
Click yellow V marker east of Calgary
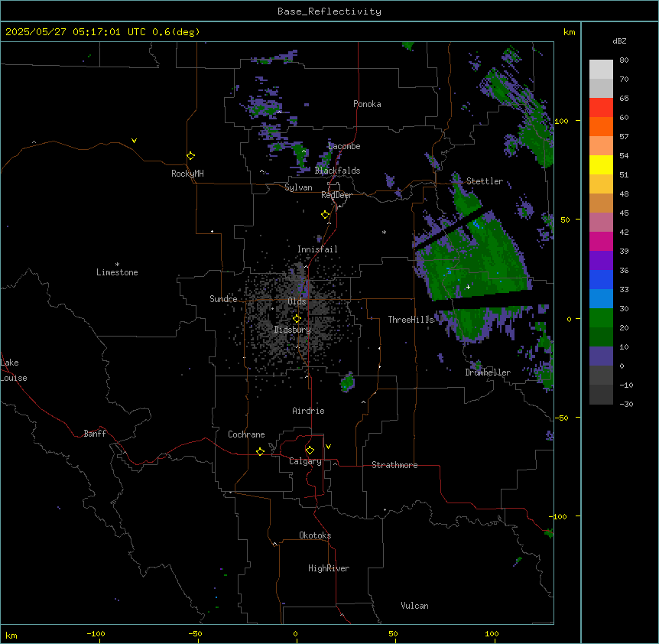click(x=328, y=447)
